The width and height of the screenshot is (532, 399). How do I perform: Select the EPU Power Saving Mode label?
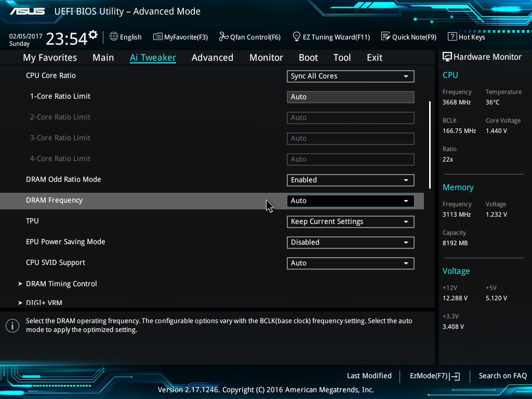[65, 242]
